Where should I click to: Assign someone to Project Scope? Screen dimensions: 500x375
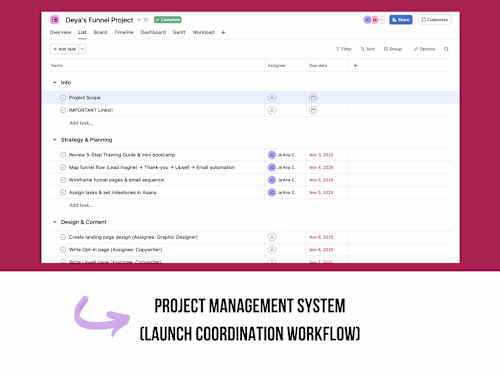coord(272,98)
